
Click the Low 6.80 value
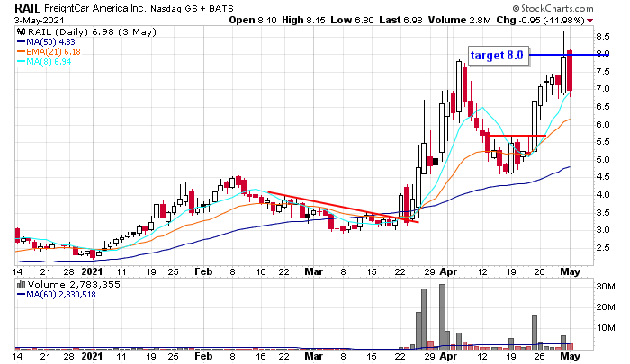(x=353, y=20)
